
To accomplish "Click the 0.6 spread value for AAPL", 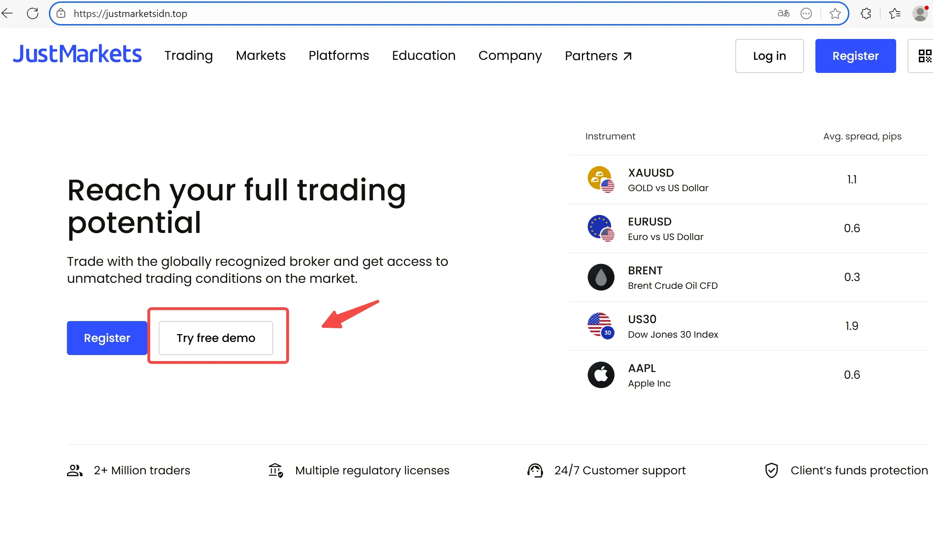I will tap(852, 375).
